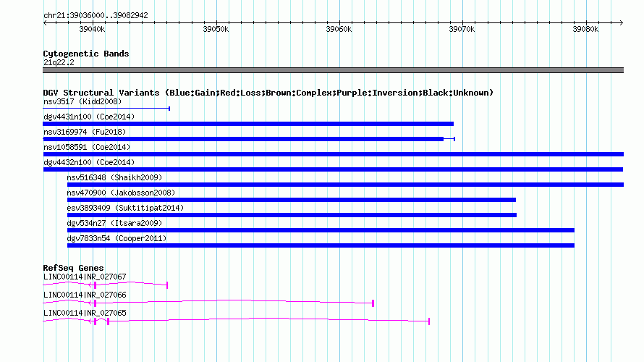Open LINC00114|NR_027067 gene label
The width and height of the screenshot is (644, 362).
click(85, 277)
